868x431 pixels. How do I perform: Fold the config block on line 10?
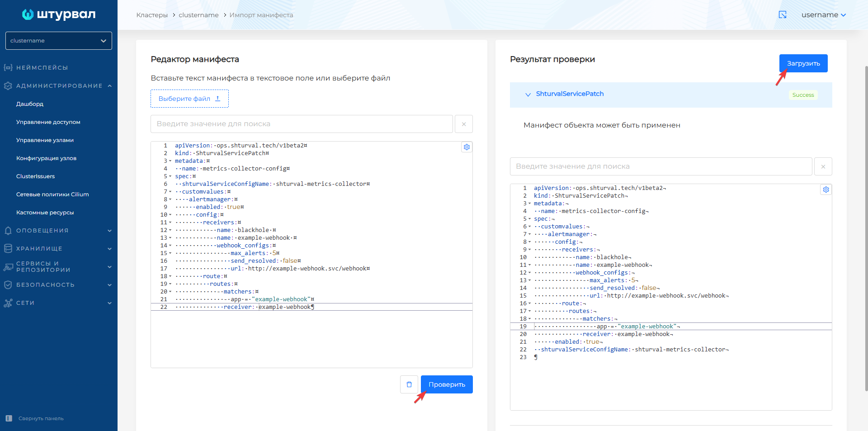coord(170,214)
